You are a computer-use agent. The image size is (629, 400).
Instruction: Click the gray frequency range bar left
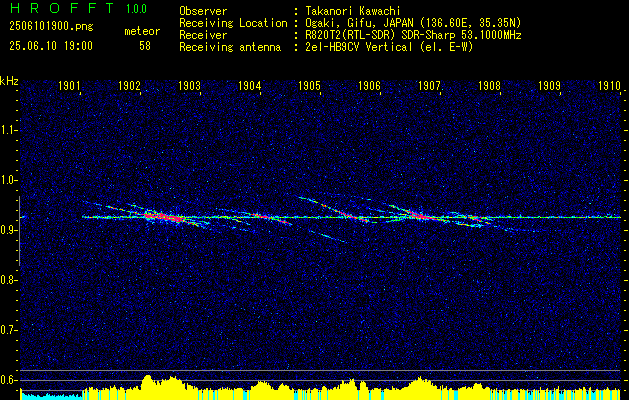pos(19,231)
